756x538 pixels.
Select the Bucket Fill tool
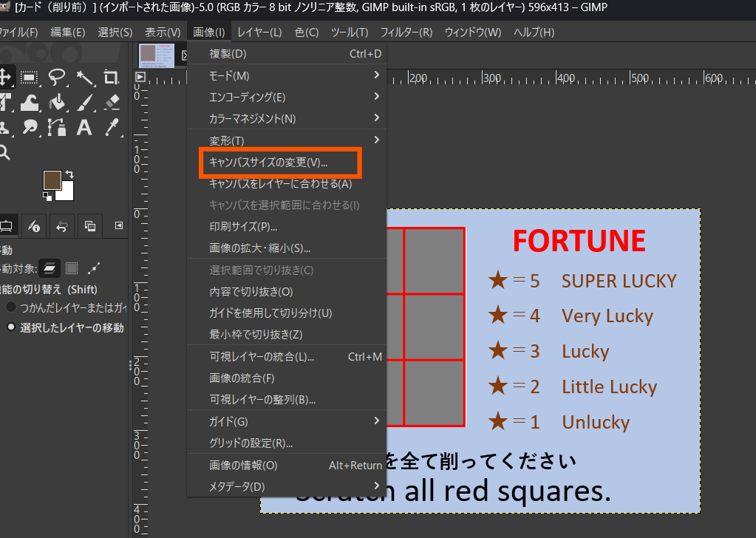pyautogui.click(x=57, y=102)
